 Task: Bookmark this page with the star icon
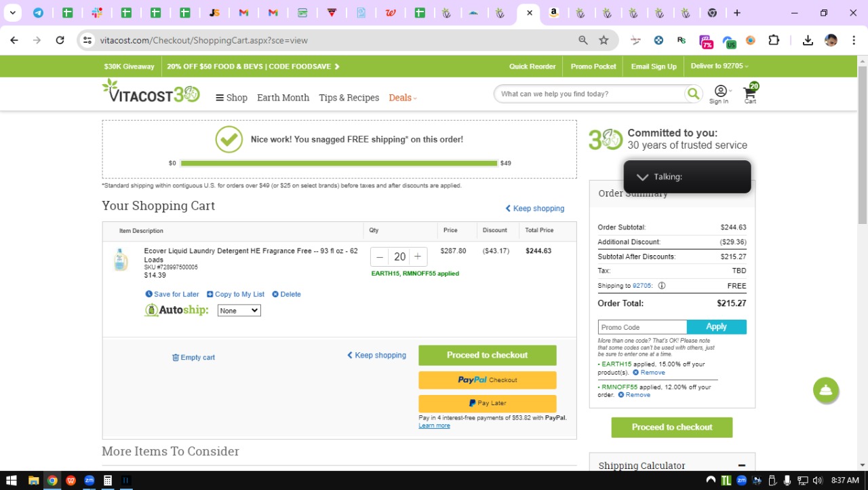point(604,40)
